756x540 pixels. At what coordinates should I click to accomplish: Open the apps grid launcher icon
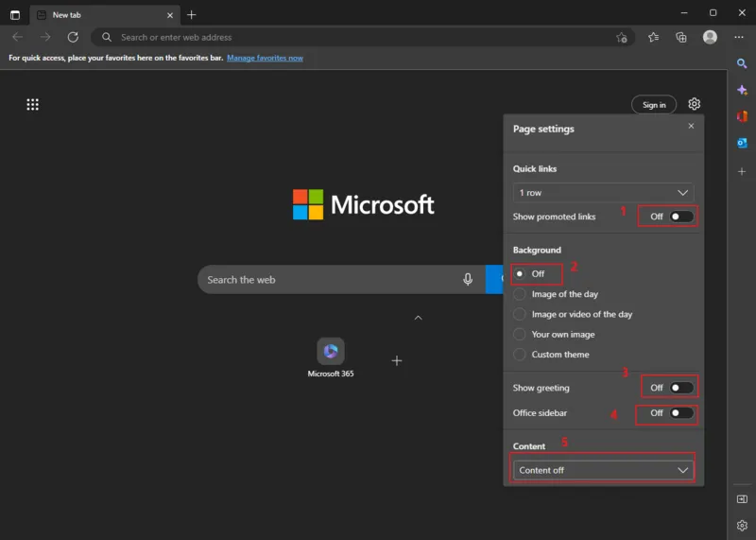32,105
